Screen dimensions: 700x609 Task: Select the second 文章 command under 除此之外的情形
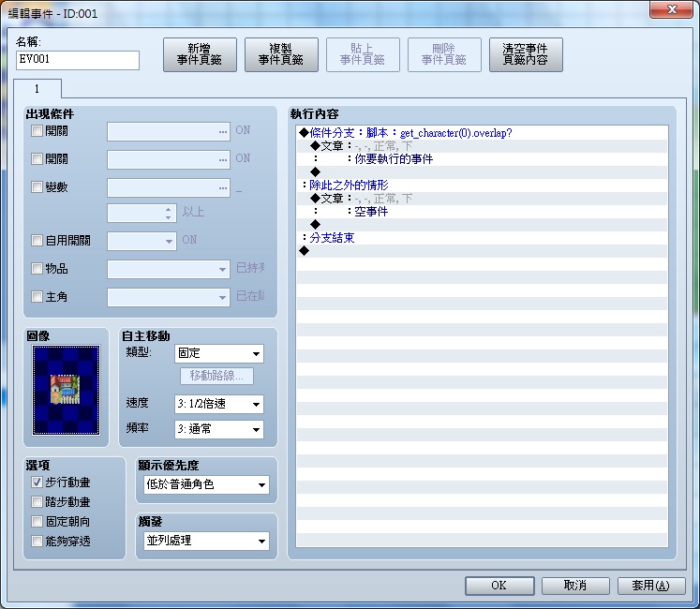[483, 199]
